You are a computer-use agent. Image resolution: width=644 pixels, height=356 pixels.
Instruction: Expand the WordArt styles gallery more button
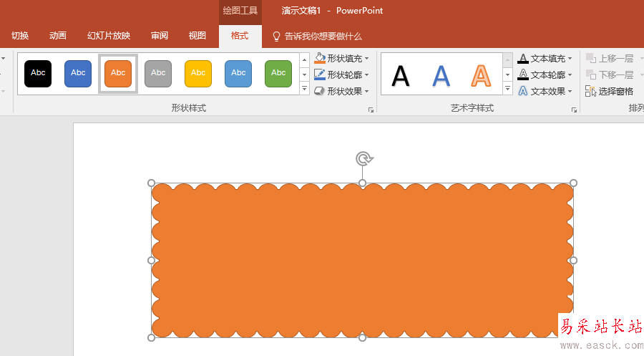[507, 88]
